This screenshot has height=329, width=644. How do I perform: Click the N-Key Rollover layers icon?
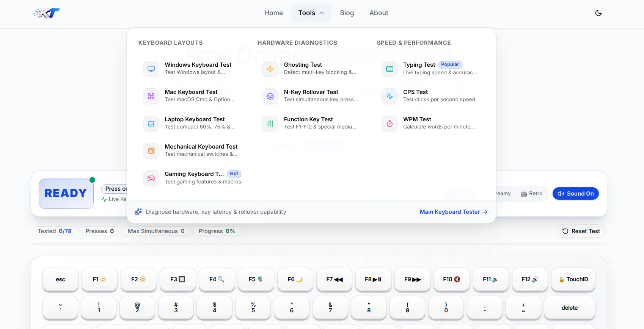click(270, 96)
